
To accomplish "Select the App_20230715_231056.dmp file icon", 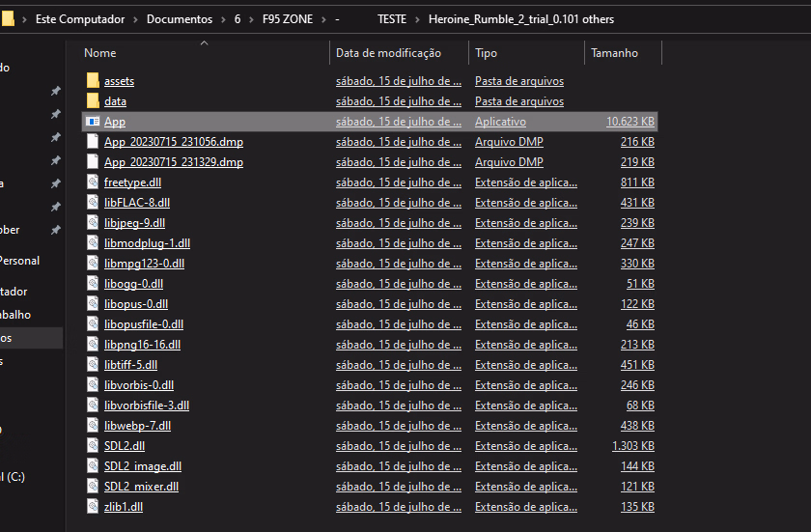I will coord(93,141).
